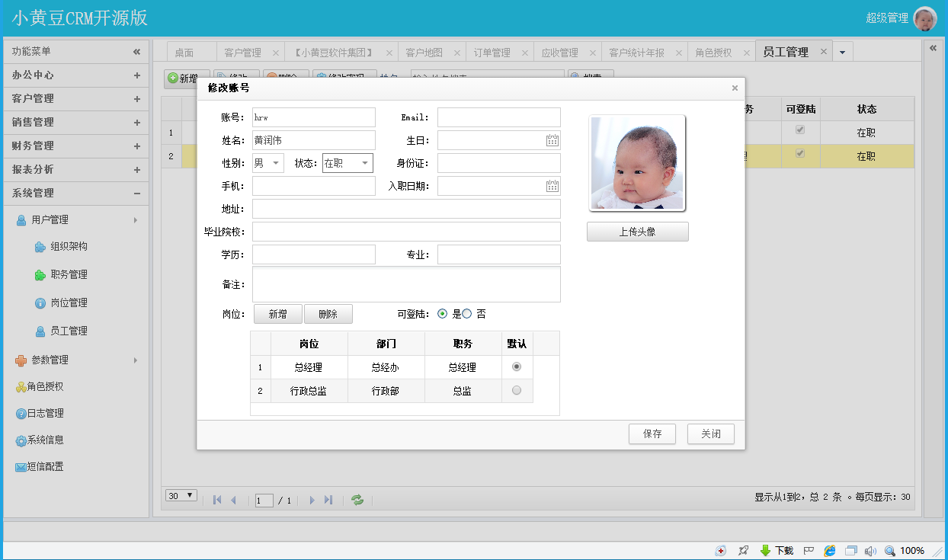Viewport: 948px width, 560px height.
Task: Click the 角色授权 sidebar icon
Action: click(x=21, y=387)
